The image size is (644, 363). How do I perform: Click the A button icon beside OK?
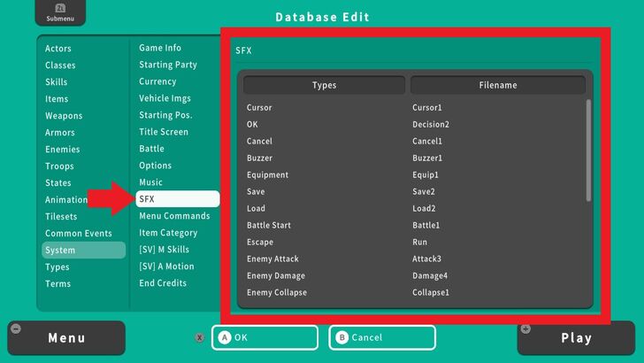point(225,337)
